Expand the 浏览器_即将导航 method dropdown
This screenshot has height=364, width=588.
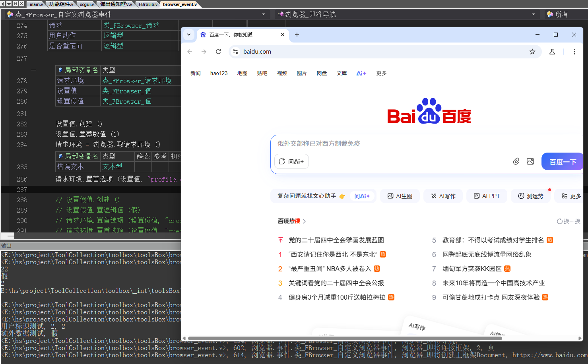click(533, 14)
